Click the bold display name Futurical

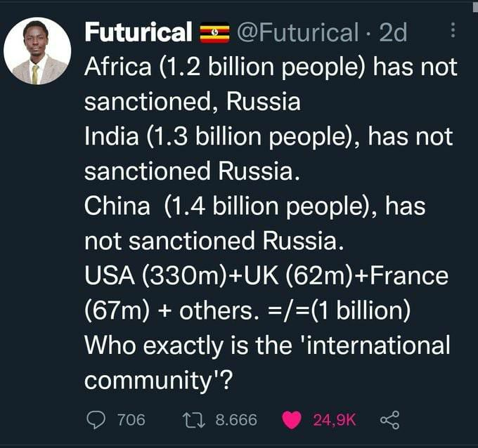(138, 32)
